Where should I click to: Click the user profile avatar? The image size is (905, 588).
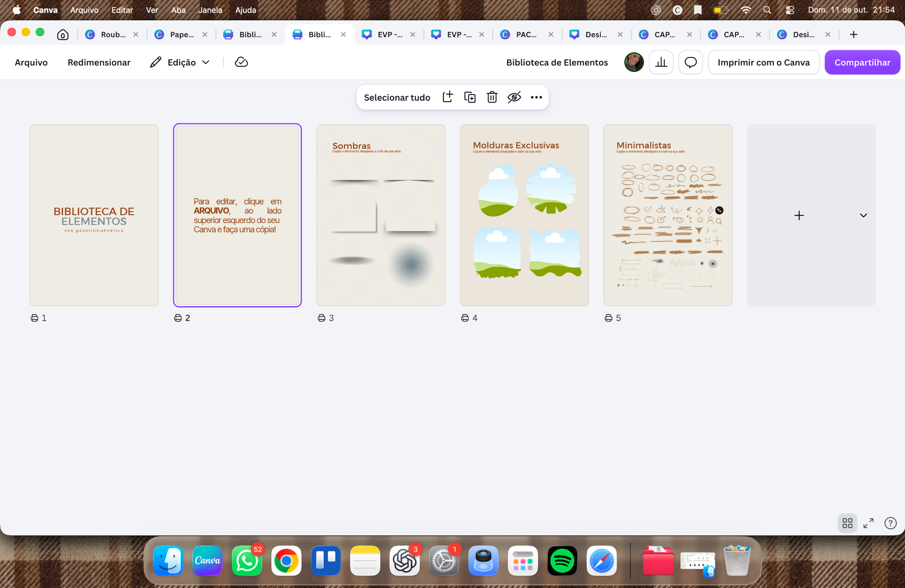click(x=634, y=62)
